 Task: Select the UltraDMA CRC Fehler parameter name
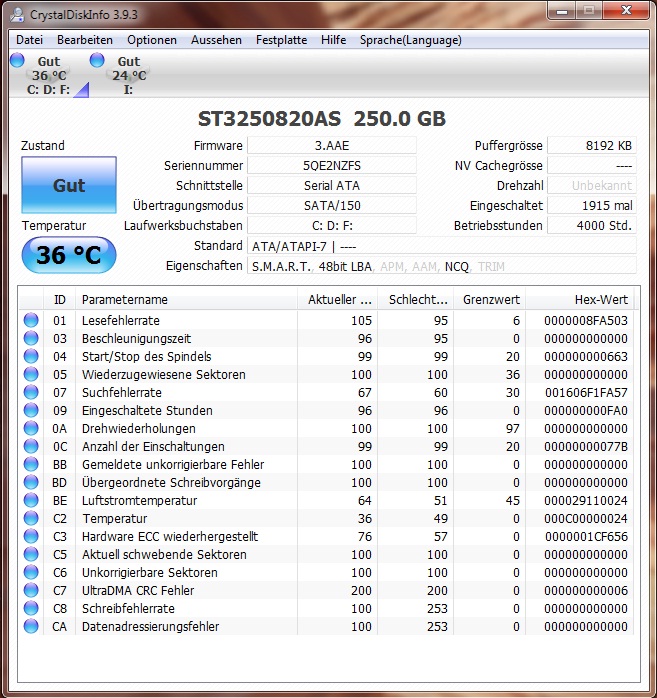click(x=138, y=591)
